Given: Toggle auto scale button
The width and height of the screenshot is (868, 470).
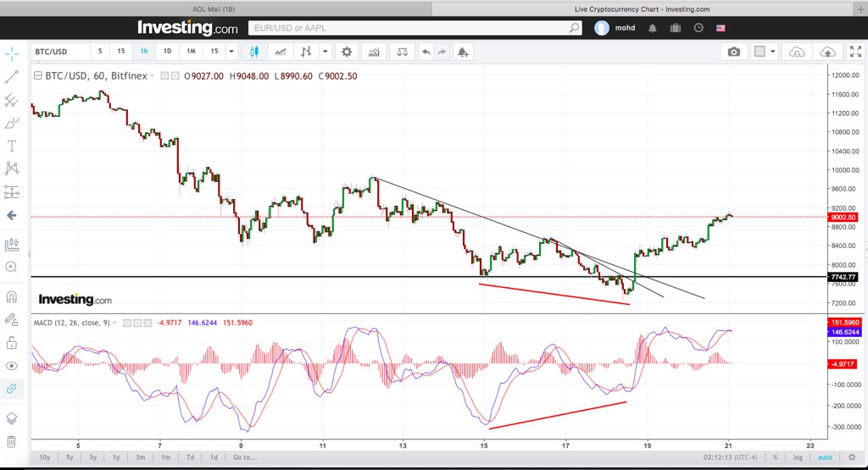Looking at the screenshot, I should click(825, 457).
